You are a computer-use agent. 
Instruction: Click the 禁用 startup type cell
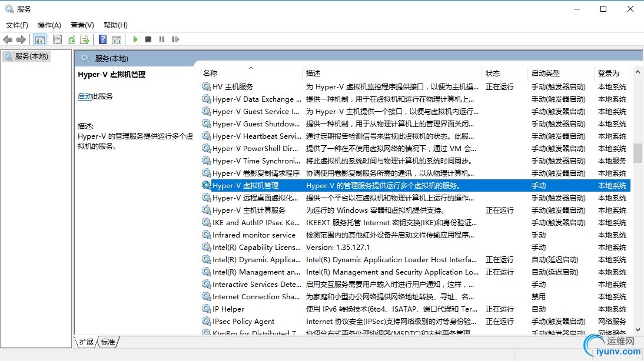pos(539,296)
